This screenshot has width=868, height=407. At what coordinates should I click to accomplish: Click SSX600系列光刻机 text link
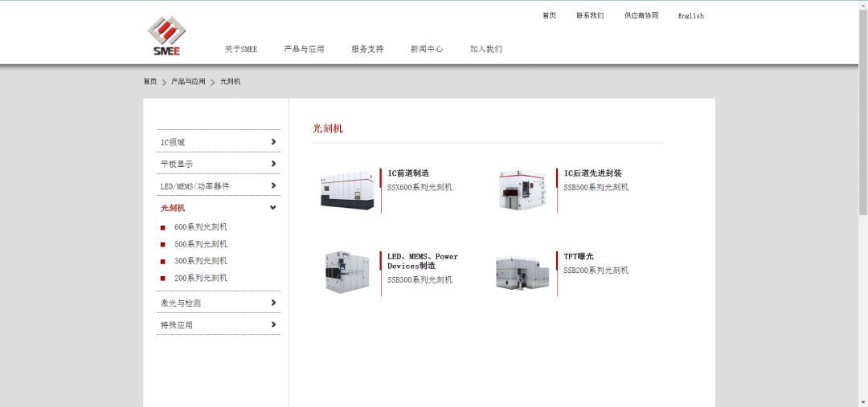[x=420, y=187]
